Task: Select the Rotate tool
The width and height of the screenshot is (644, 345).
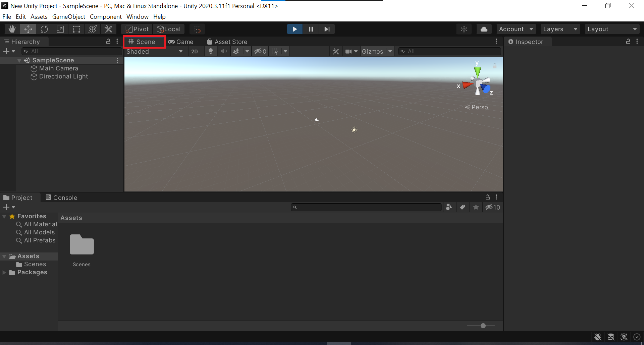Action: [44, 29]
